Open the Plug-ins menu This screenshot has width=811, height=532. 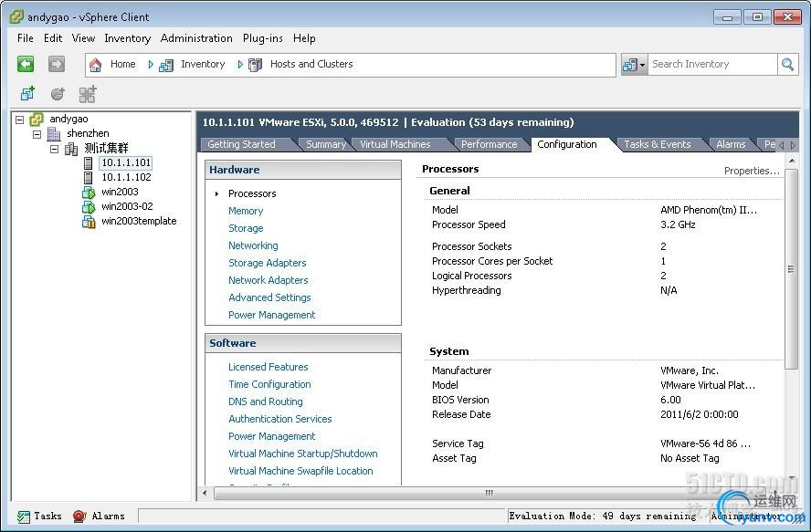pos(263,38)
